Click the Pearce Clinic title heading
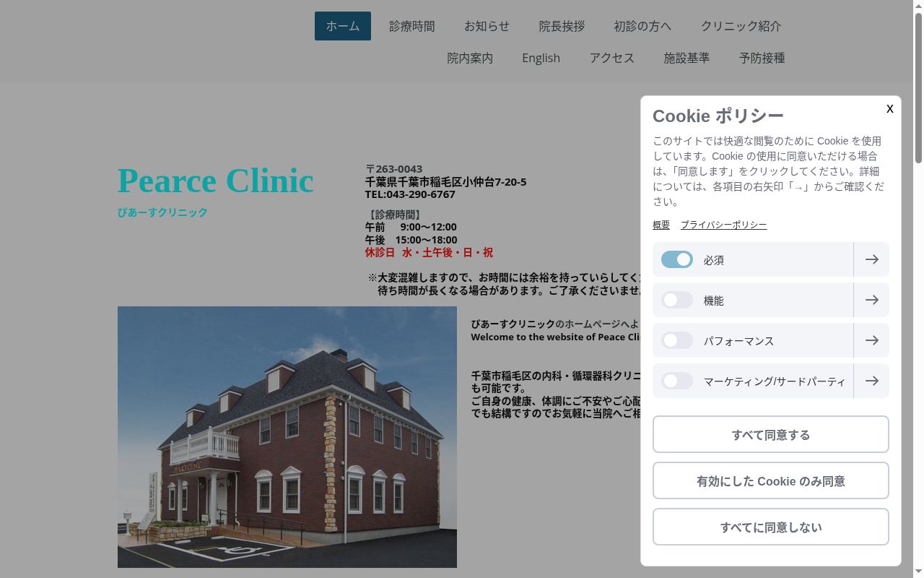924x578 pixels. [216, 181]
